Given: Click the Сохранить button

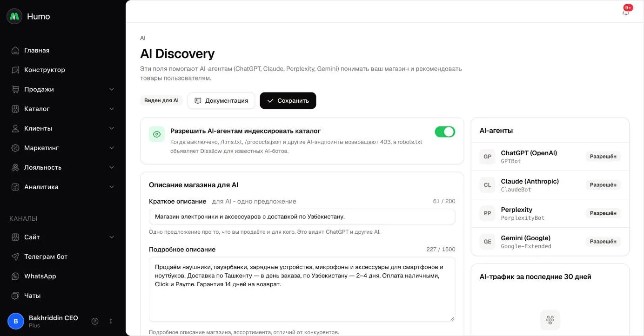Looking at the screenshot, I should [288, 101].
